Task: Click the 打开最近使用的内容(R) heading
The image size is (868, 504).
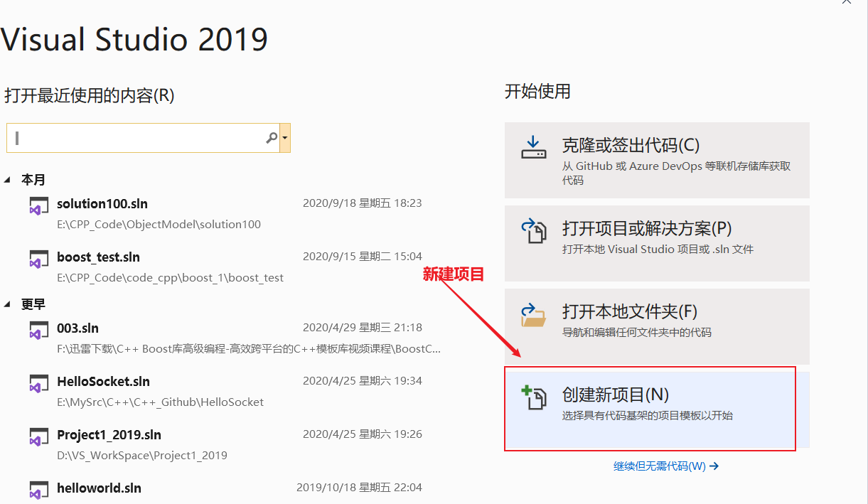Action: point(90,95)
